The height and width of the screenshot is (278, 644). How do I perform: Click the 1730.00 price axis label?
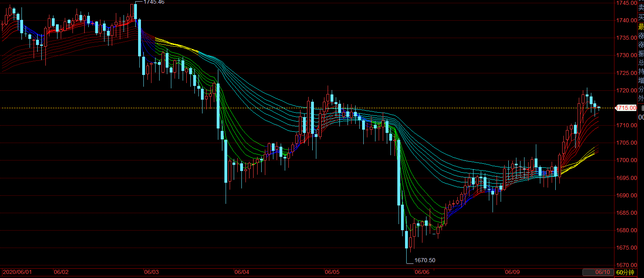pyautogui.click(x=627, y=55)
